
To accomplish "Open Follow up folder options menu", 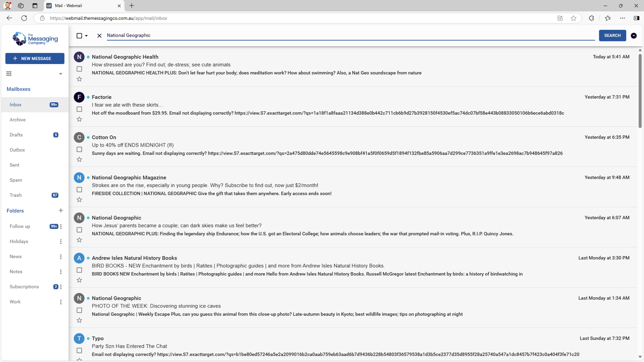I will (x=61, y=226).
